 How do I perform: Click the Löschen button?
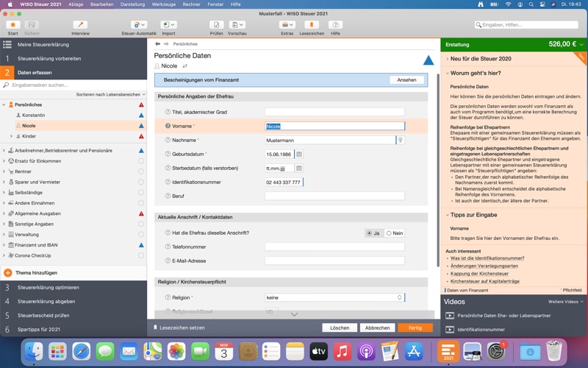pyautogui.click(x=340, y=328)
